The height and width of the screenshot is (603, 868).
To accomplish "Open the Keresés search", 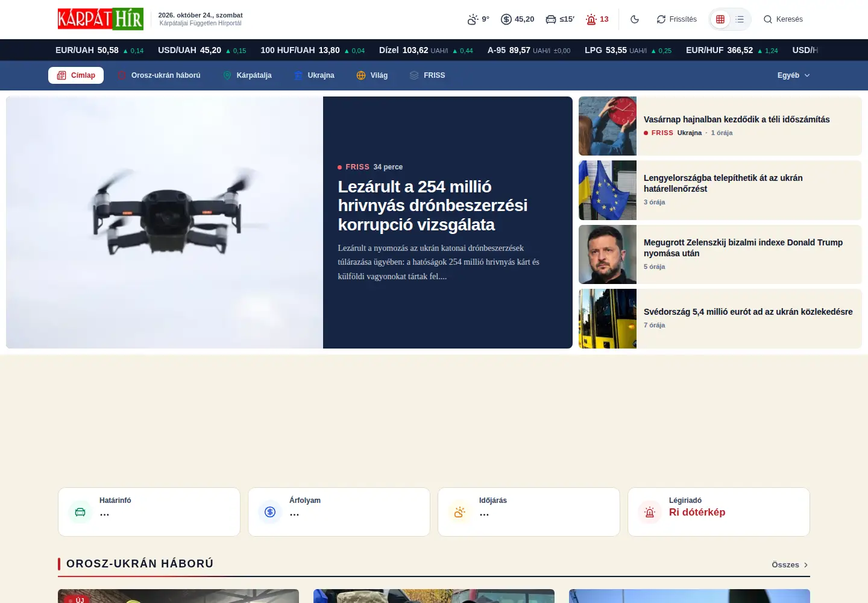I will point(783,19).
